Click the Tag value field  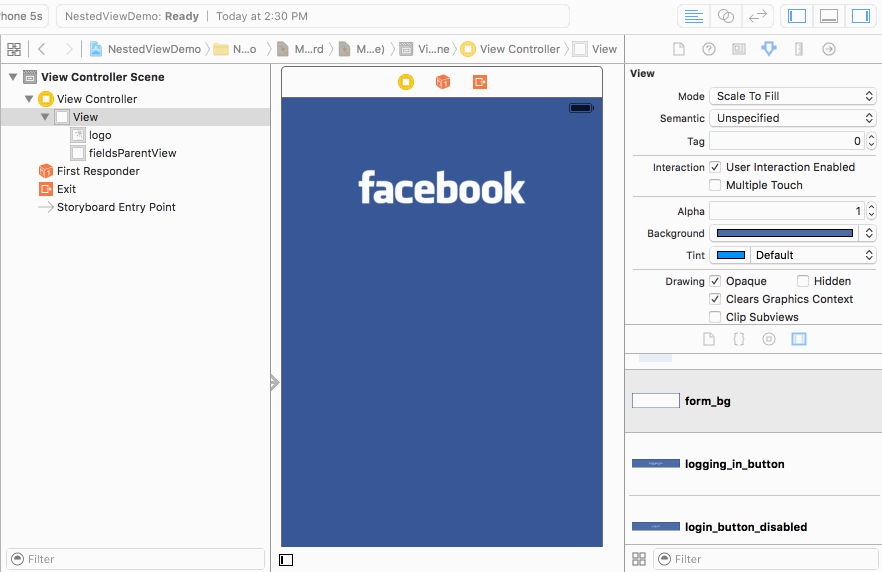787,141
